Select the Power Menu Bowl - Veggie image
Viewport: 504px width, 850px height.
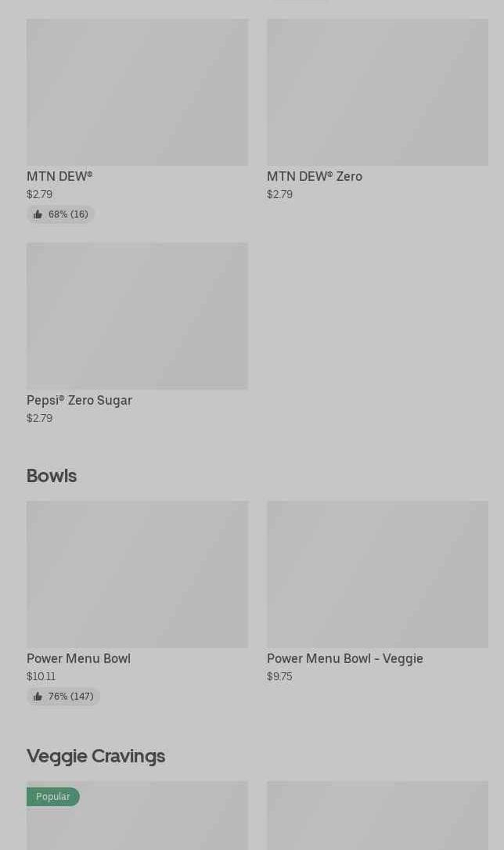377,574
